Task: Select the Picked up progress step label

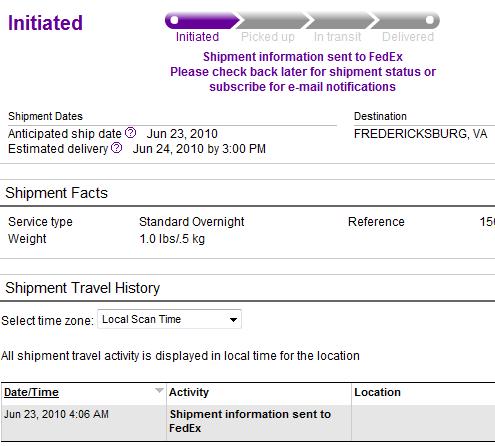Action: pyautogui.click(x=268, y=37)
